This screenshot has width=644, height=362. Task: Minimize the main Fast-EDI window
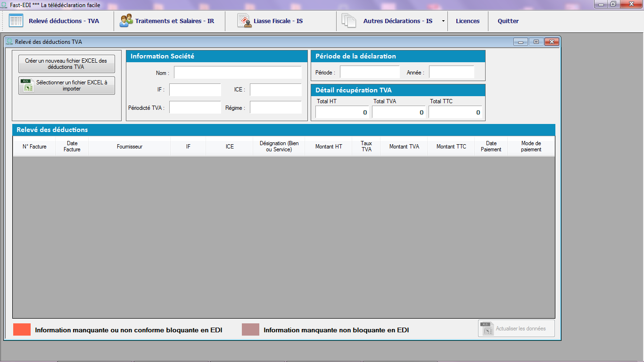click(x=600, y=4)
